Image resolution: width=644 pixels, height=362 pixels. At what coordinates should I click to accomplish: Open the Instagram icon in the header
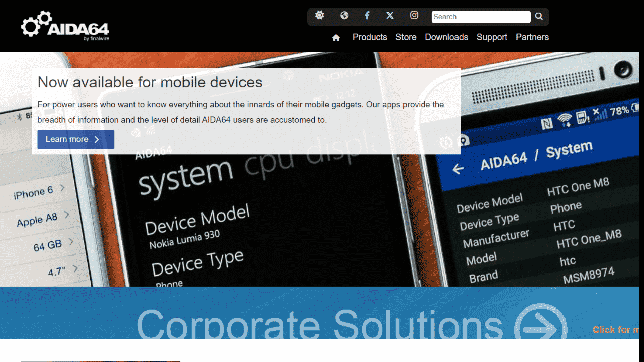pos(414,15)
